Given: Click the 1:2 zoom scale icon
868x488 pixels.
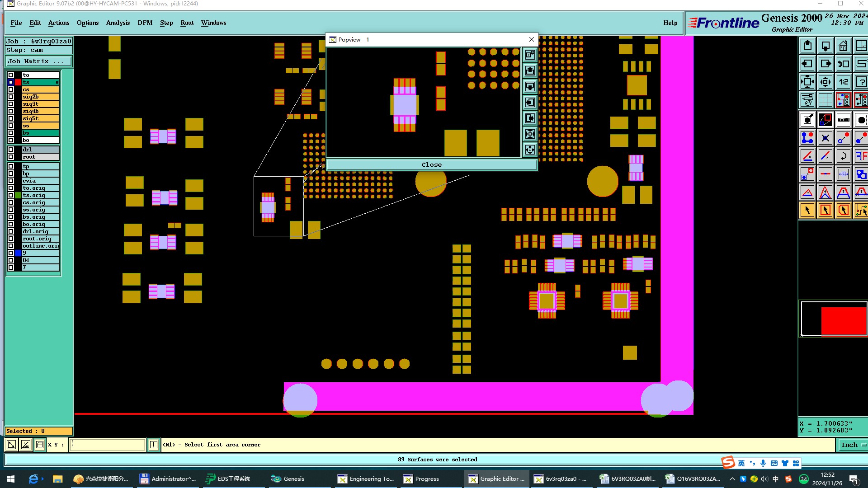Looking at the screenshot, I should tap(843, 82).
